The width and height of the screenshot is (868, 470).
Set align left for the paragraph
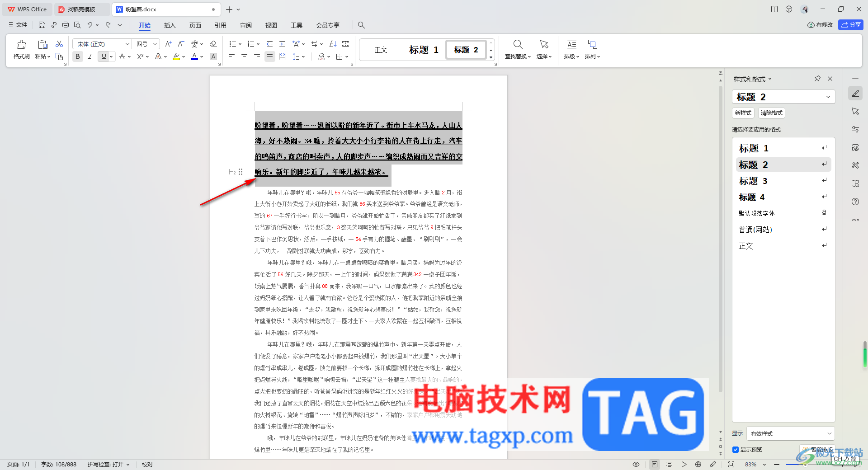pos(231,56)
